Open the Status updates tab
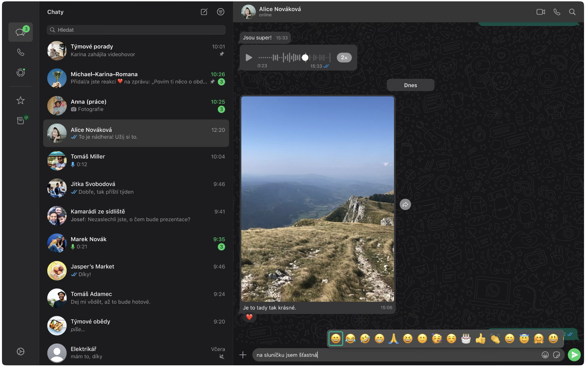 21,73
